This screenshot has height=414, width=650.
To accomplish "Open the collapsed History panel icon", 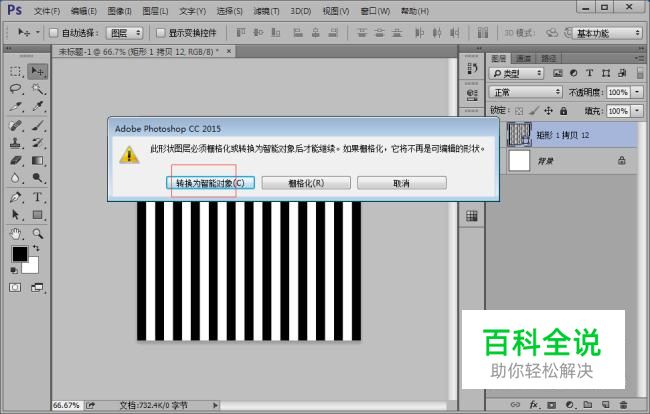I will coord(472,68).
